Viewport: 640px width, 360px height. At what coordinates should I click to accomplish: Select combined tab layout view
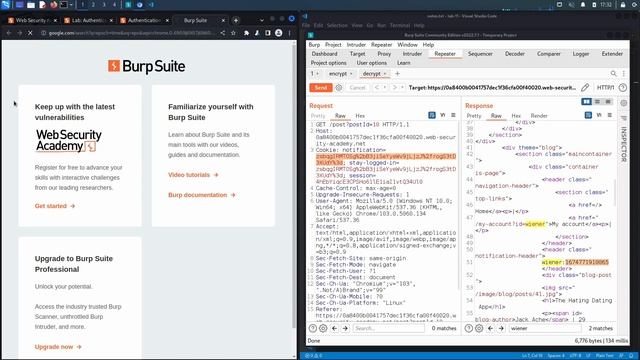point(608,102)
